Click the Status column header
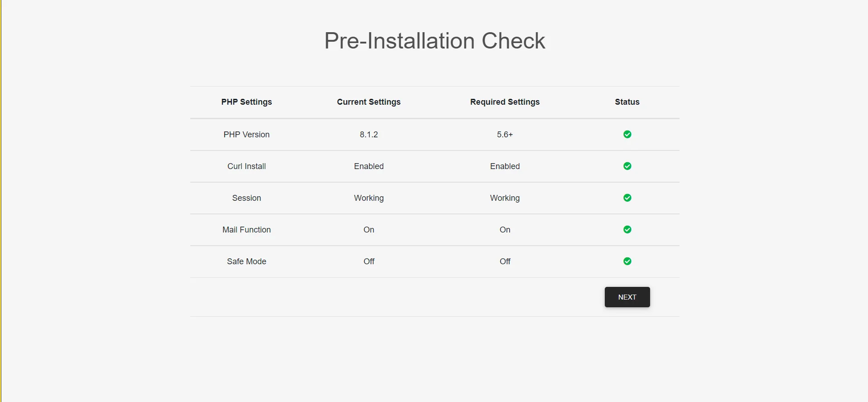 click(627, 102)
